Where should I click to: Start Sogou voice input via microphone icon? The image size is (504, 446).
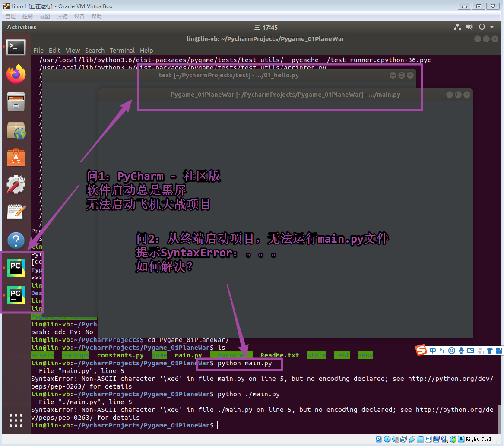click(x=461, y=351)
